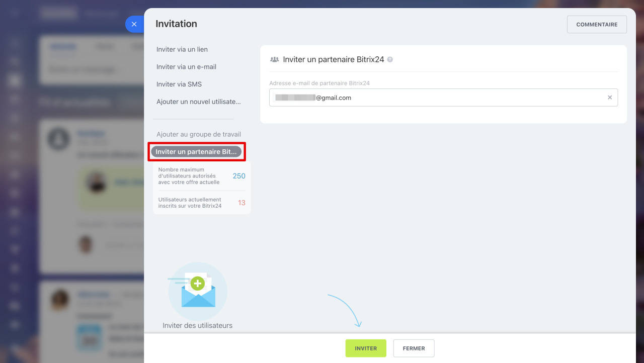Select 'Inviter un partenaire Bit...' menu item
644x363 pixels.
[196, 152]
